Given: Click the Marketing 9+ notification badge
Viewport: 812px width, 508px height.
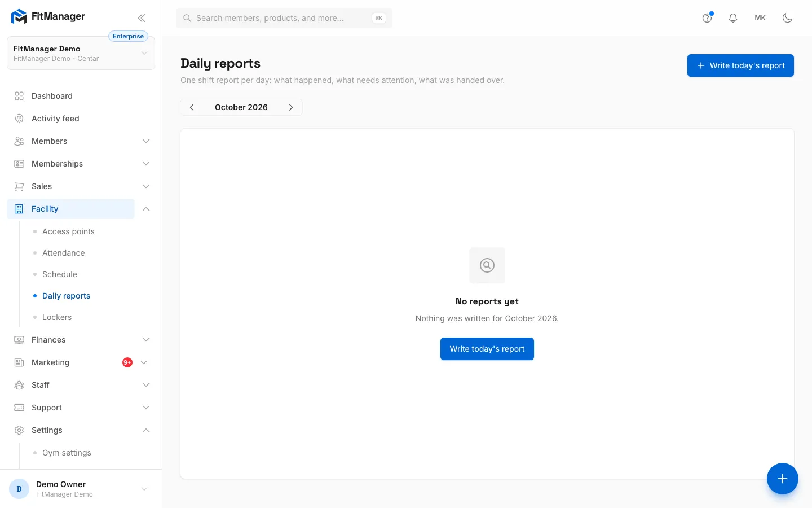Looking at the screenshot, I should [127, 362].
